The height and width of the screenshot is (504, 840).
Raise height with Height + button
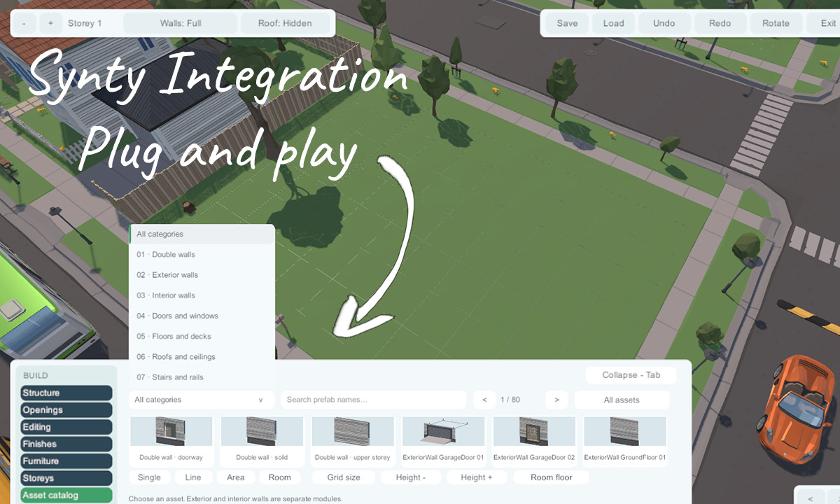click(x=477, y=477)
